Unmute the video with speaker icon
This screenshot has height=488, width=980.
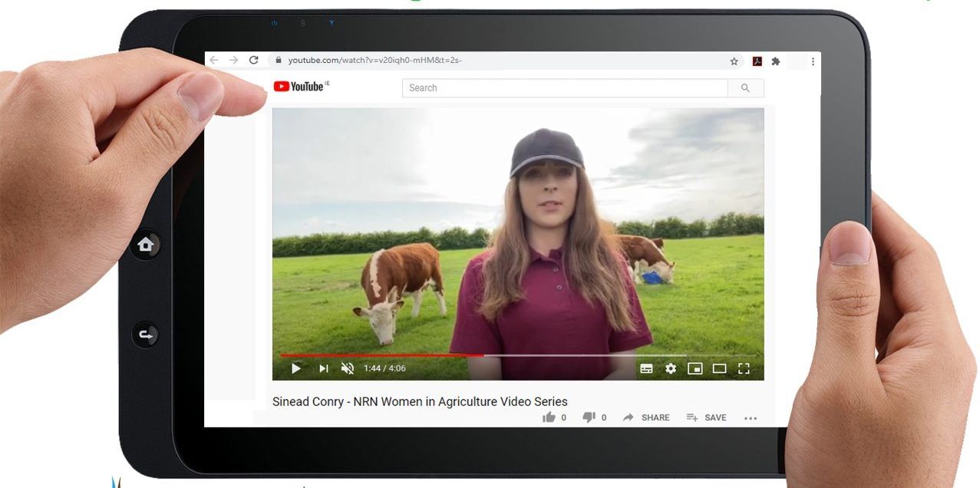(348, 368)
